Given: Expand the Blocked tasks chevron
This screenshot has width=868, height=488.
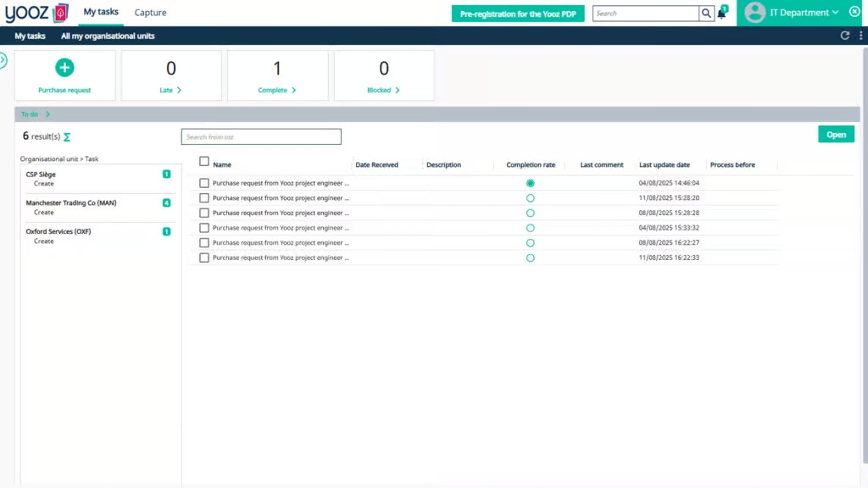Looking at the screenshot, I should 398,90.
